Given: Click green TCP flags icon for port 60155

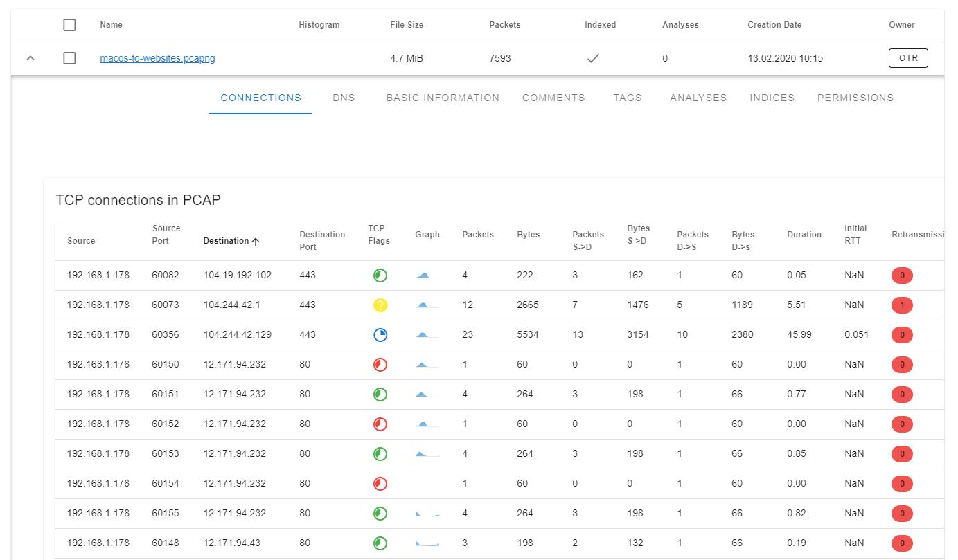Looking at the screenshot, I should [x=380, y=514].
